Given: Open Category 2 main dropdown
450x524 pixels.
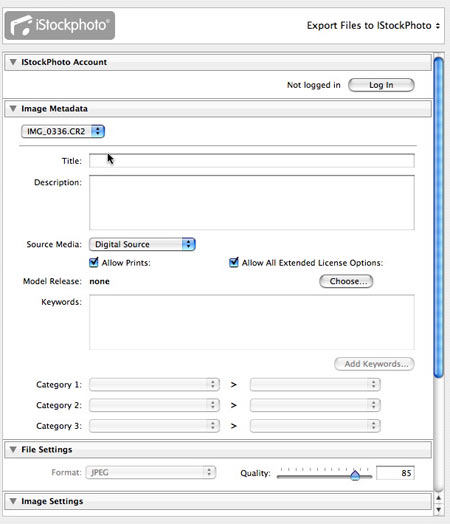Looking at the screenshot, I should 154,405.
